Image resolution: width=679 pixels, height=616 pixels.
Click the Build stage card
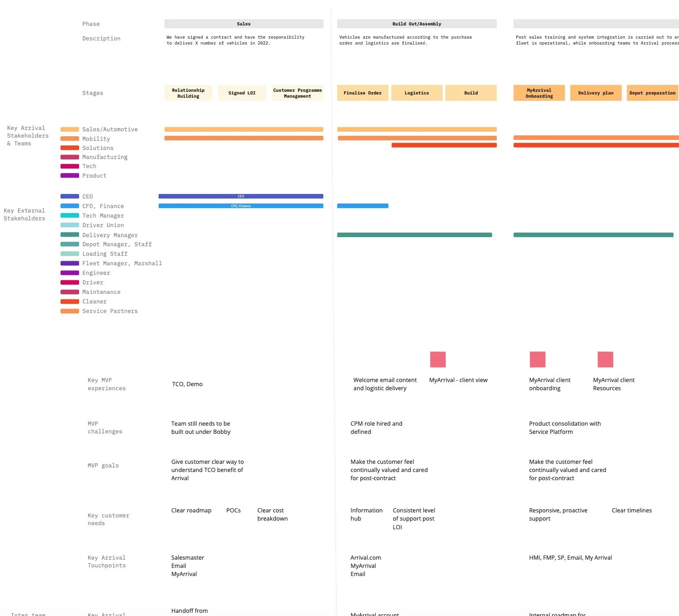471,93
